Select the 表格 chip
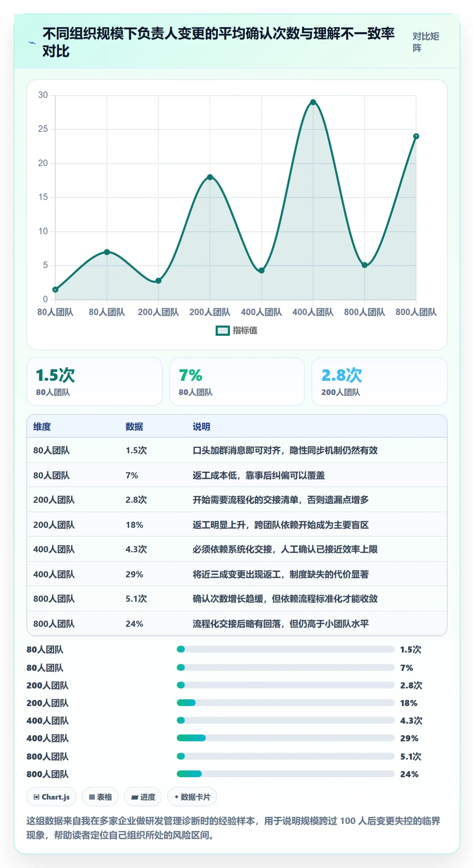The width and height of the screenshot is (474, 868). click(x=100, y=797)
